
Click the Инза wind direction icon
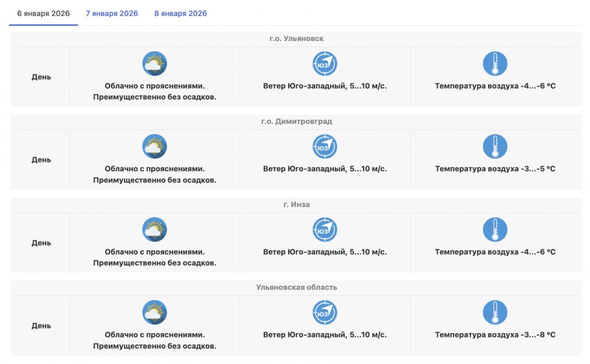(x=324, y=230)
